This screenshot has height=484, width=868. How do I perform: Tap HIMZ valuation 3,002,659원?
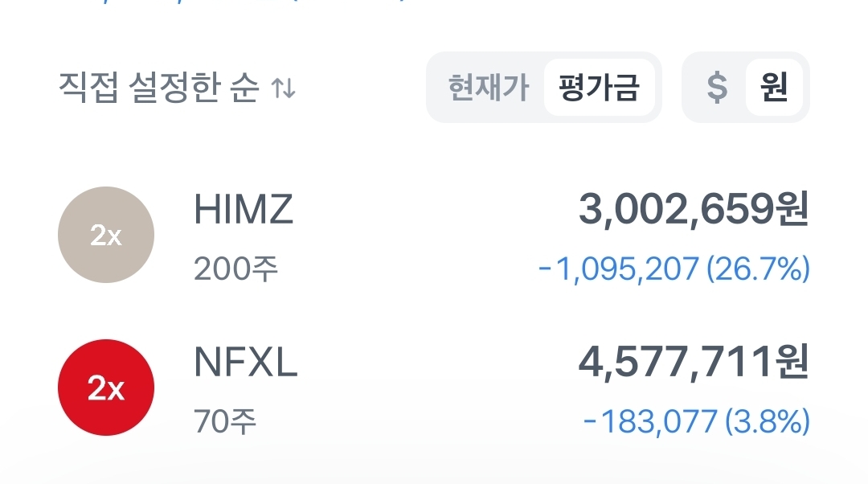[x=693, y=211]
